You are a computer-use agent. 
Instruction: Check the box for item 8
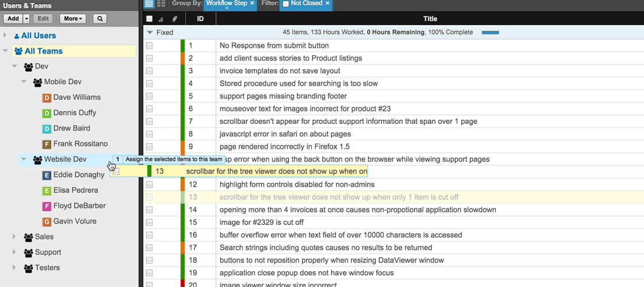pyautogui.click(x=149, y=134)
